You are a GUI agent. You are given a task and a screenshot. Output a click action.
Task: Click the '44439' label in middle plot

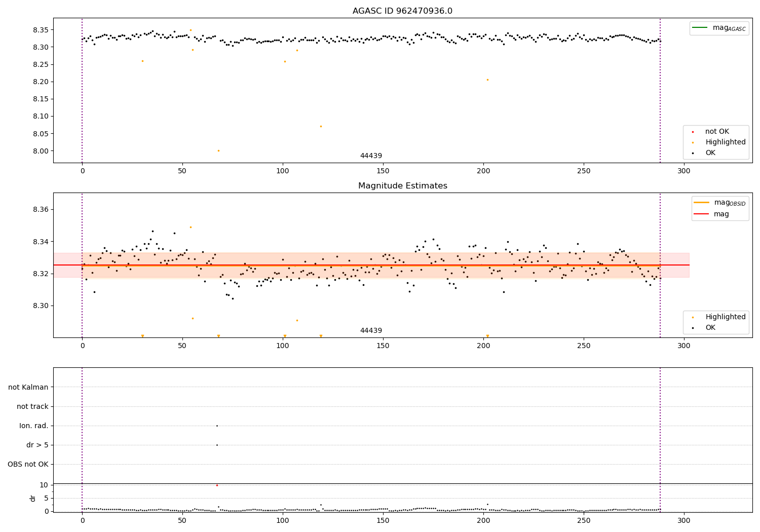(x=371, y=331)
